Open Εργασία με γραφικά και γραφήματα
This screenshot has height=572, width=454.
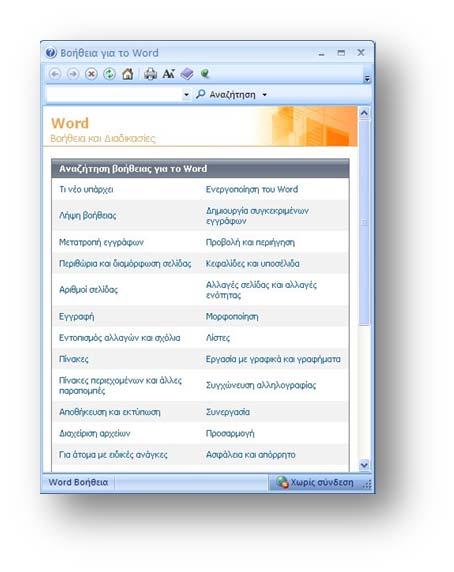coord(273,359)
